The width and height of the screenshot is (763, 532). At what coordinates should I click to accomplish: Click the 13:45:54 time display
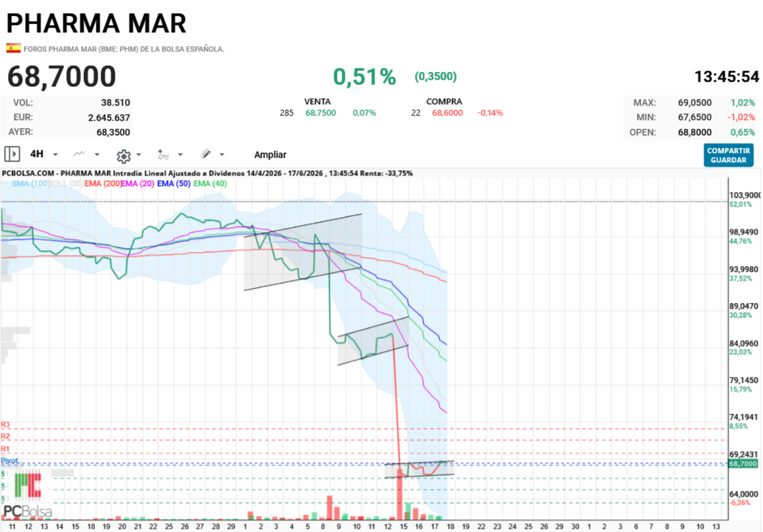[727, 77]
